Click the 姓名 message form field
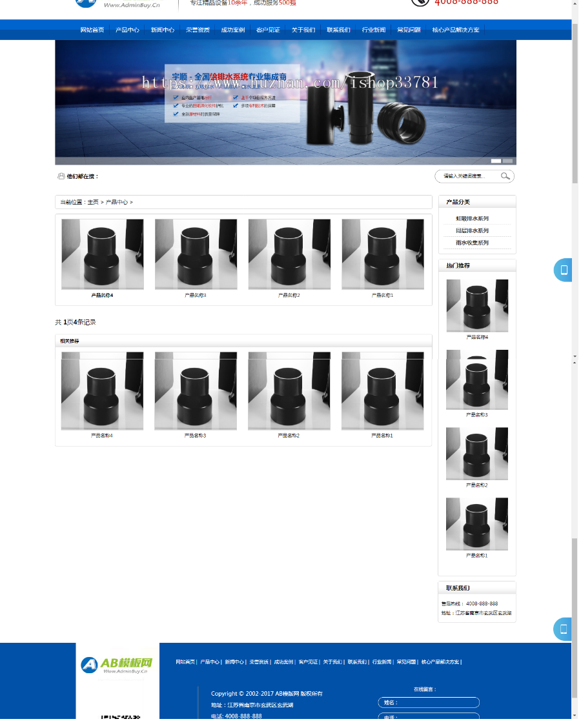The width and height of the screenshot is (581, 728). click(x=428, y=702)
